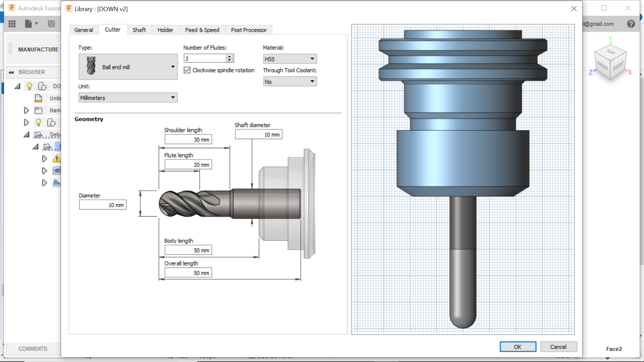The width and height of the screenshot is (644, 362).
Task: Expand the Named Views folder node
Action: coord(26,111)
